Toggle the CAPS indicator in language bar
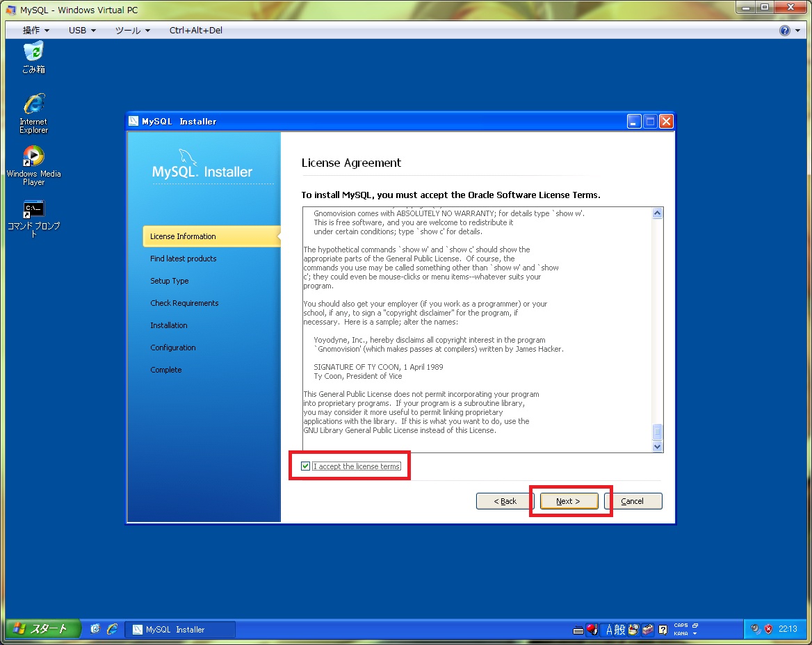The height and width of the screenshot is (645, 812). (x=681, y=626)
